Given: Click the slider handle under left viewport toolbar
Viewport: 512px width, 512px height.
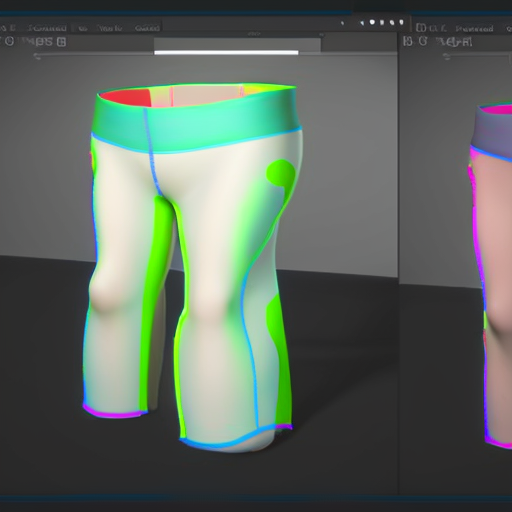Looking at the screenshot, I should click(x=37, y=57).
